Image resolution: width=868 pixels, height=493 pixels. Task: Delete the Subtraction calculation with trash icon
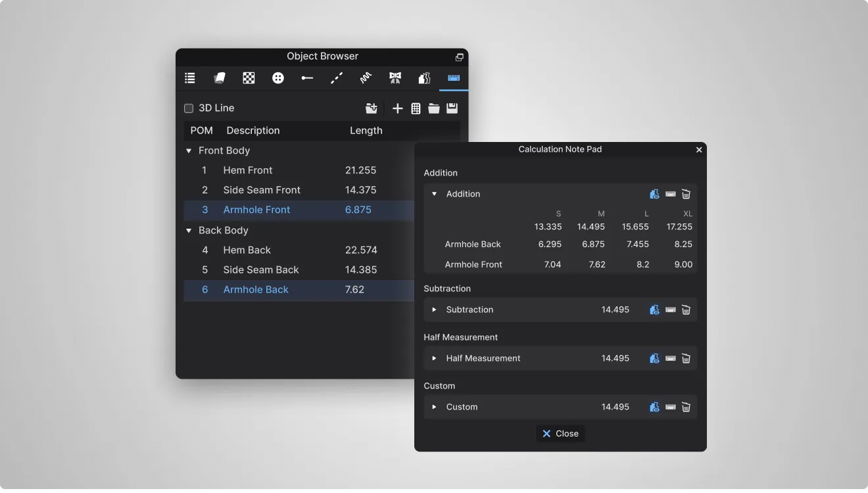[686, 310]
